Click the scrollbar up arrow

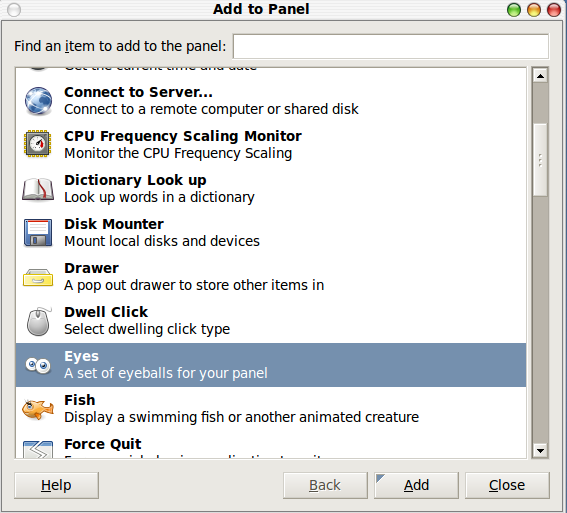coord(541,76)
